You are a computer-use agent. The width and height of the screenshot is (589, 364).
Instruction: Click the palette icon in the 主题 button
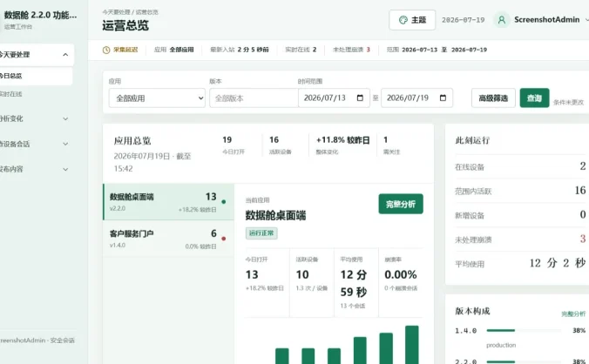(x=403, y=20)
